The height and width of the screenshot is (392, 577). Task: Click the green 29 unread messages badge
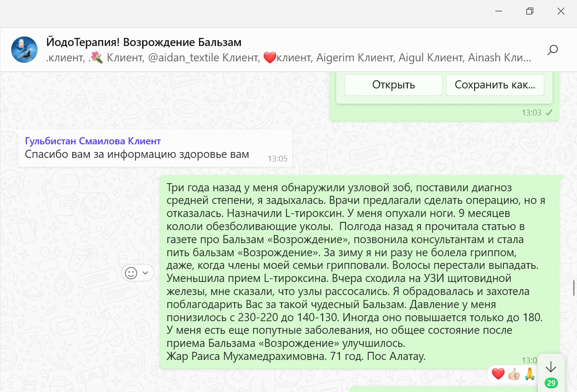pos(551,383)
